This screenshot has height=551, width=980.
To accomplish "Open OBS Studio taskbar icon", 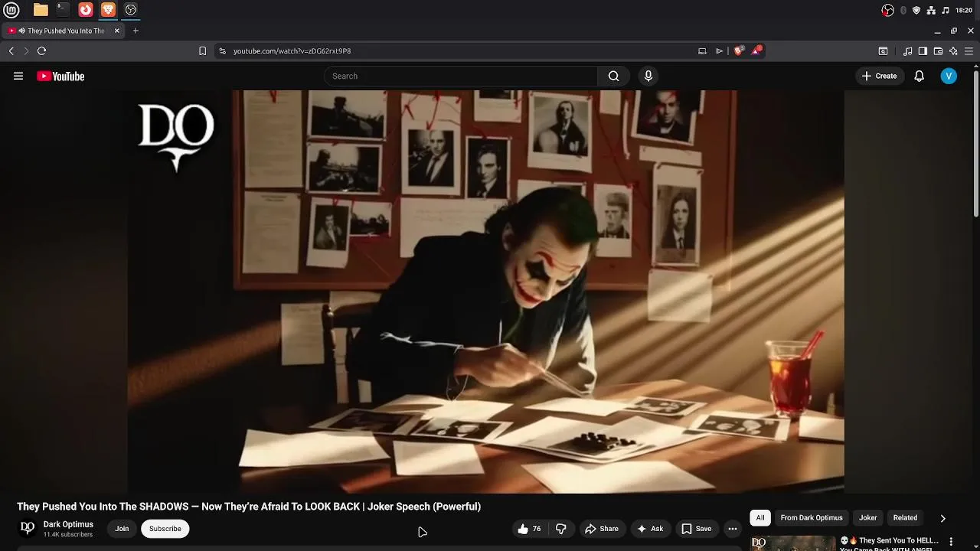I will pyautogui.click(x=131, y=10).
